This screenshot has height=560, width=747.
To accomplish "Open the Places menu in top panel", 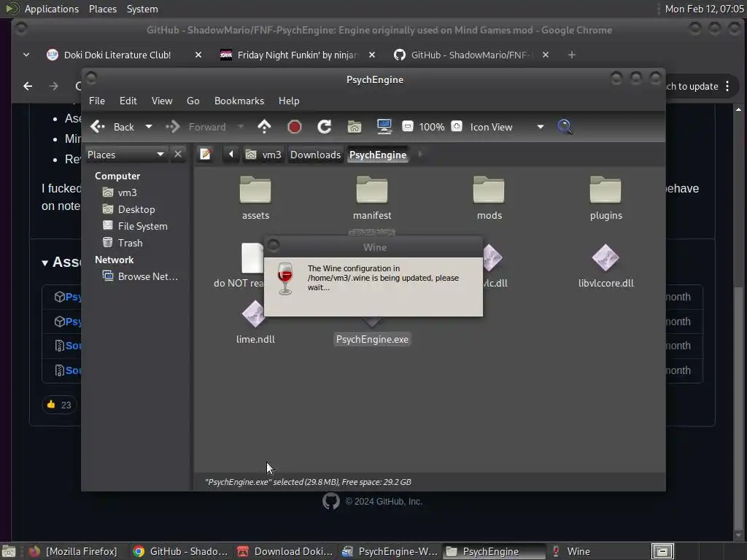I will click(x=103, y=9).
